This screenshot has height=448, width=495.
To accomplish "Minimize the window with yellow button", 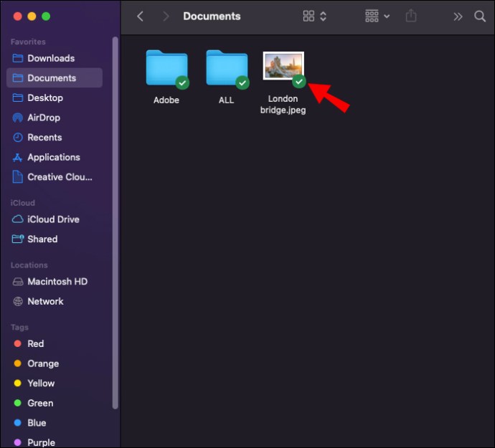I will tap(32, 16).
